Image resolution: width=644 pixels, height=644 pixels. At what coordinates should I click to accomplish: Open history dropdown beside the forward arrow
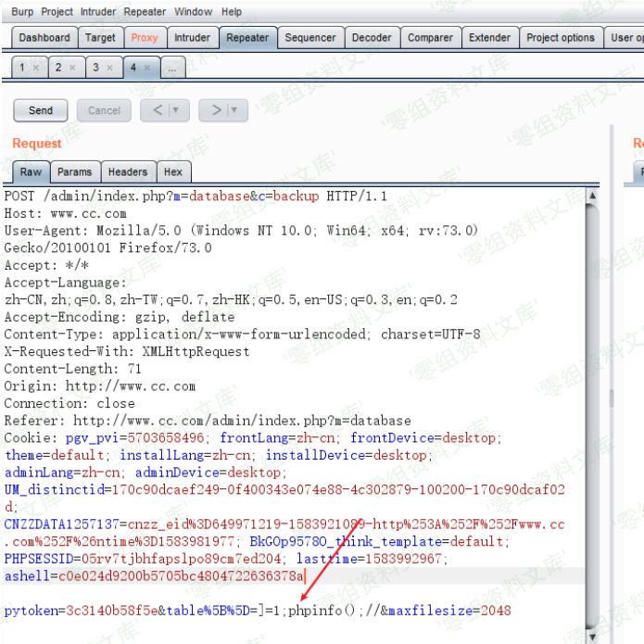234,110
